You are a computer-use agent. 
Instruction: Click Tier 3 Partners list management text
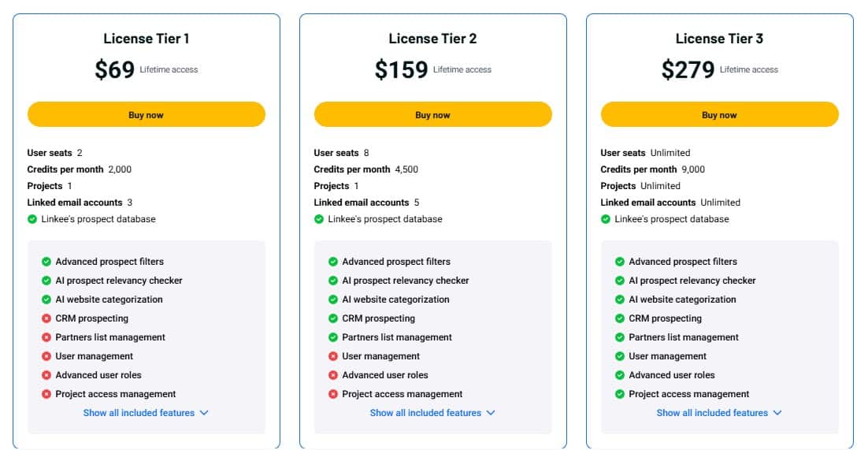pyautogui.click(x=684, y=337)
